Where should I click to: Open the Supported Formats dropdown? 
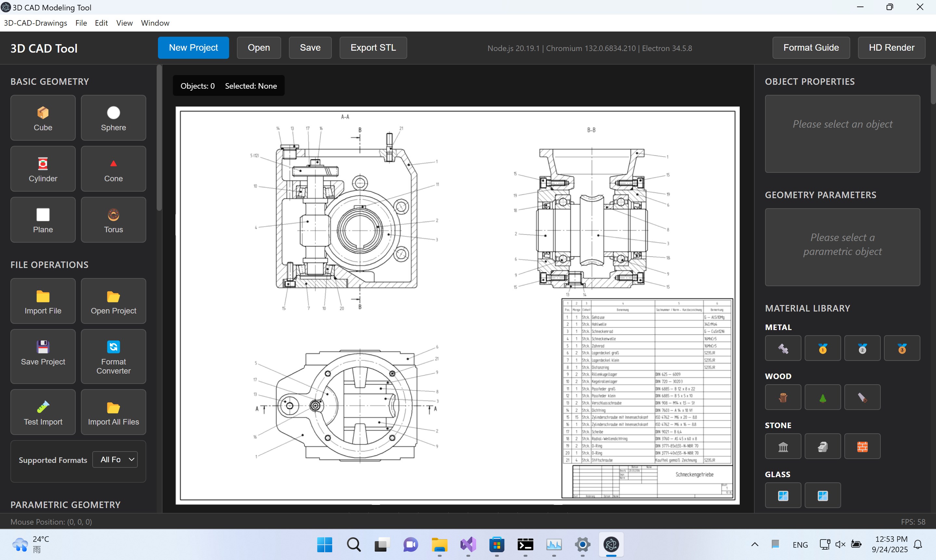coord(115,459)
